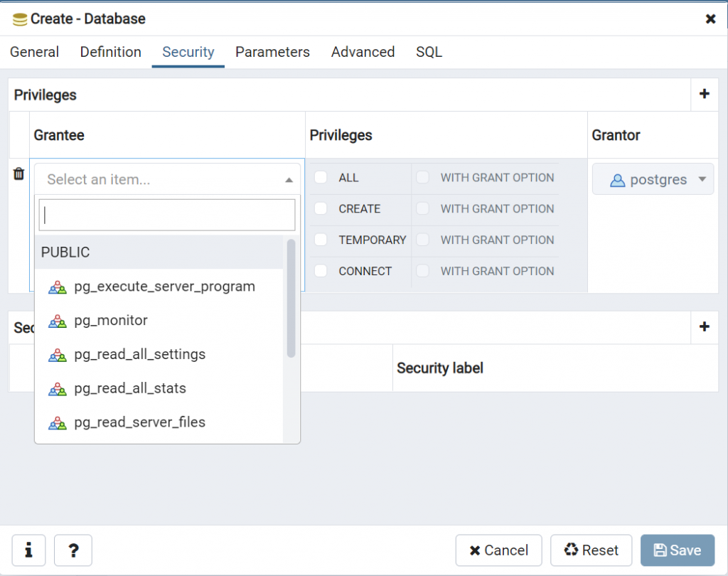Click the grantee search input field

(167, 215)
